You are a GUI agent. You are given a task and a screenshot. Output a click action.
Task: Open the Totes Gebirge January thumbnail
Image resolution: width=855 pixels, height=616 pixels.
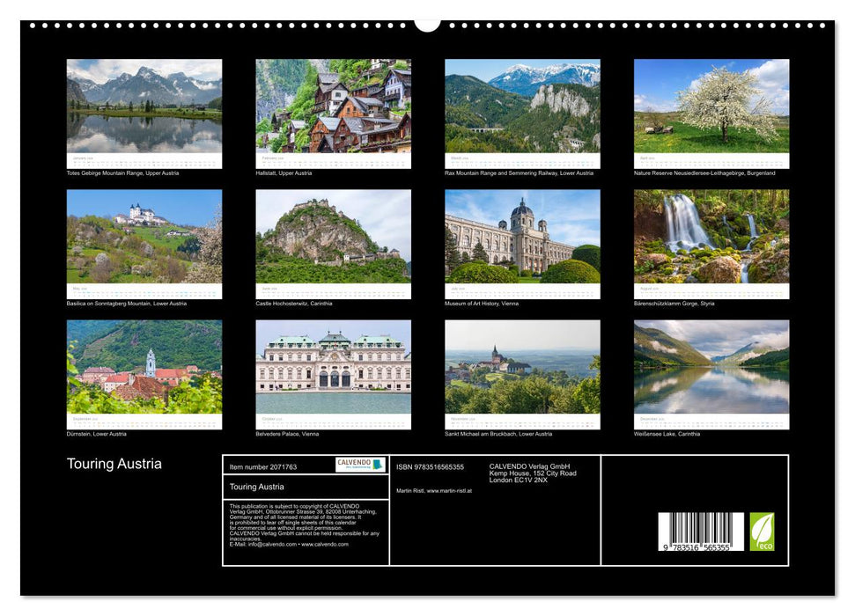144,111
